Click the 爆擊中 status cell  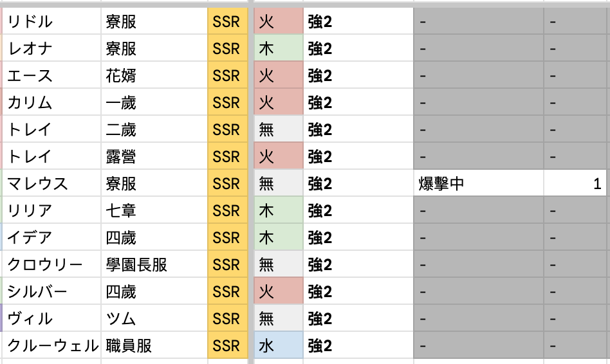coord(479,183)
